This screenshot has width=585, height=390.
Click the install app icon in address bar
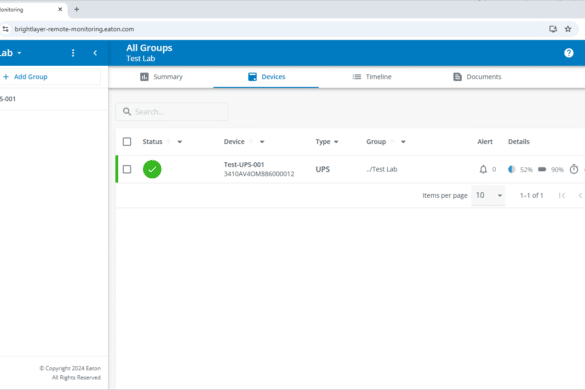click(553, 29)
